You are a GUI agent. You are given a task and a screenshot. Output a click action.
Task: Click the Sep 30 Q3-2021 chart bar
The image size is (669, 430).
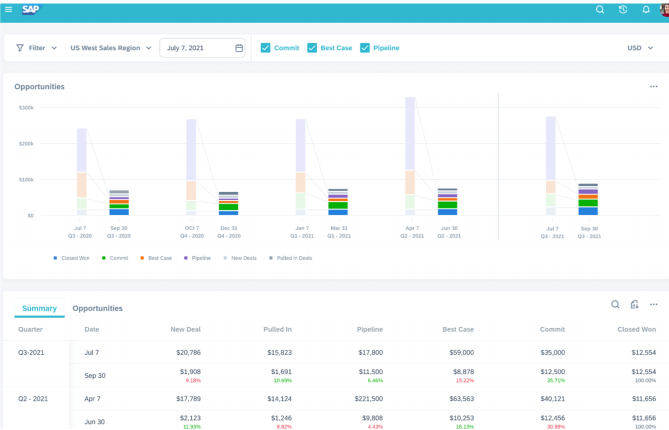588,199
